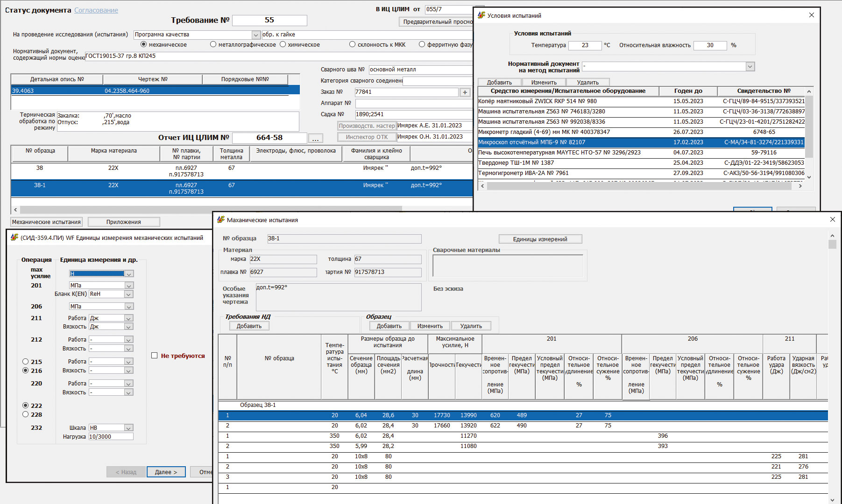Screen dimensions: 842x504
Task: Expand the Шкала HB dropdown
Action: tap(129, 428)
